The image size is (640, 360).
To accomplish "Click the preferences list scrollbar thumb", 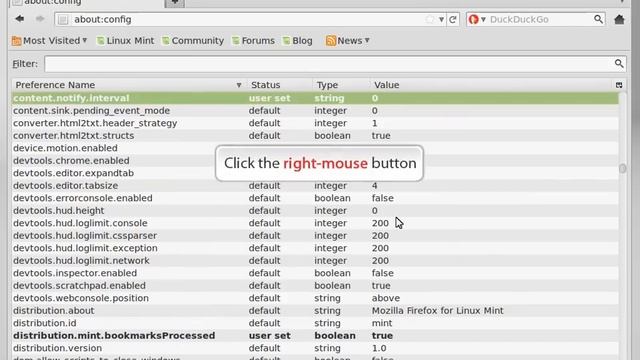I will (622, 168).
